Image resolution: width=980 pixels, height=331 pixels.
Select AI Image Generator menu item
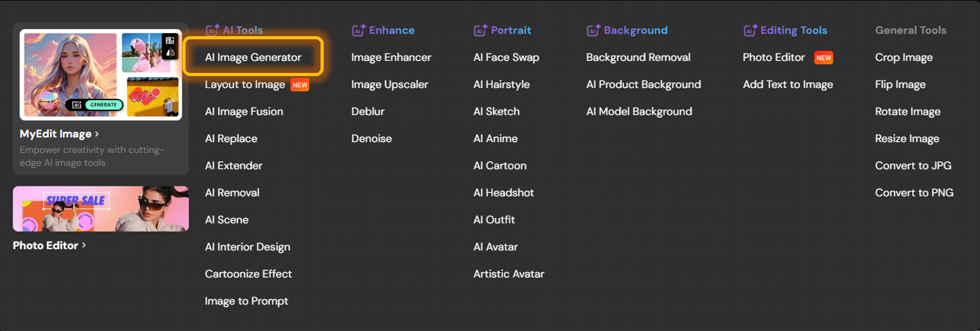(x=253, y=57)
